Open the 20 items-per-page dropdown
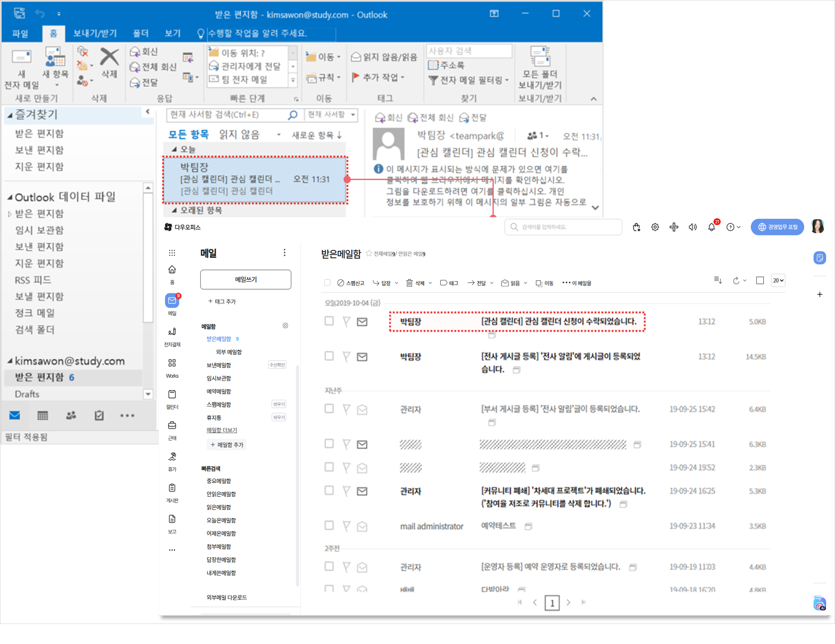 [x=778, y=280]
